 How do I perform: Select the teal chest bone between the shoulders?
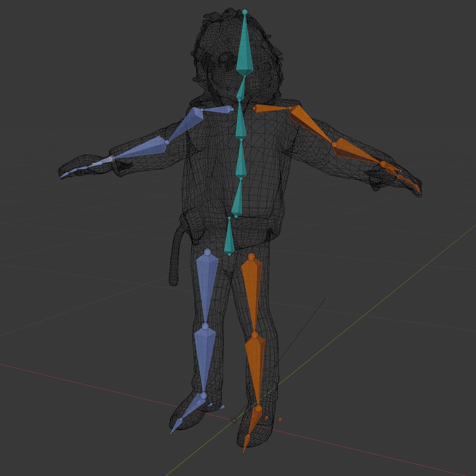tap(241, 120)
